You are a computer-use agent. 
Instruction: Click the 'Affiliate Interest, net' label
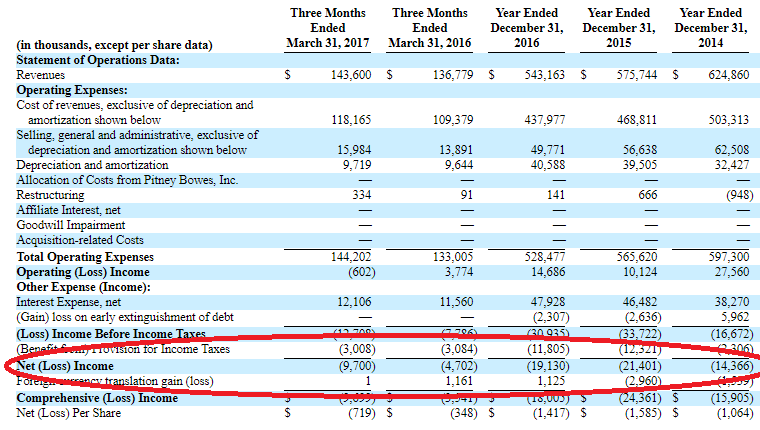68,210
